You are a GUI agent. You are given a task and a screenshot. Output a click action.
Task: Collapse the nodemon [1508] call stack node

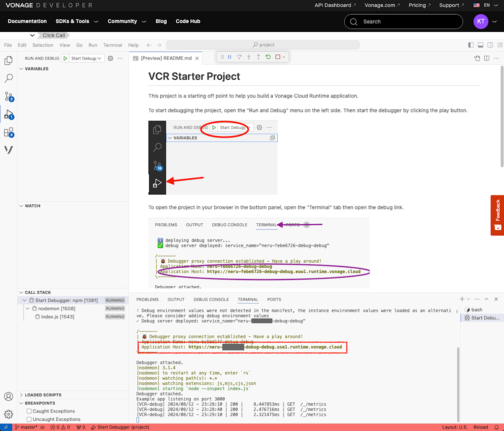coord(28,308)
